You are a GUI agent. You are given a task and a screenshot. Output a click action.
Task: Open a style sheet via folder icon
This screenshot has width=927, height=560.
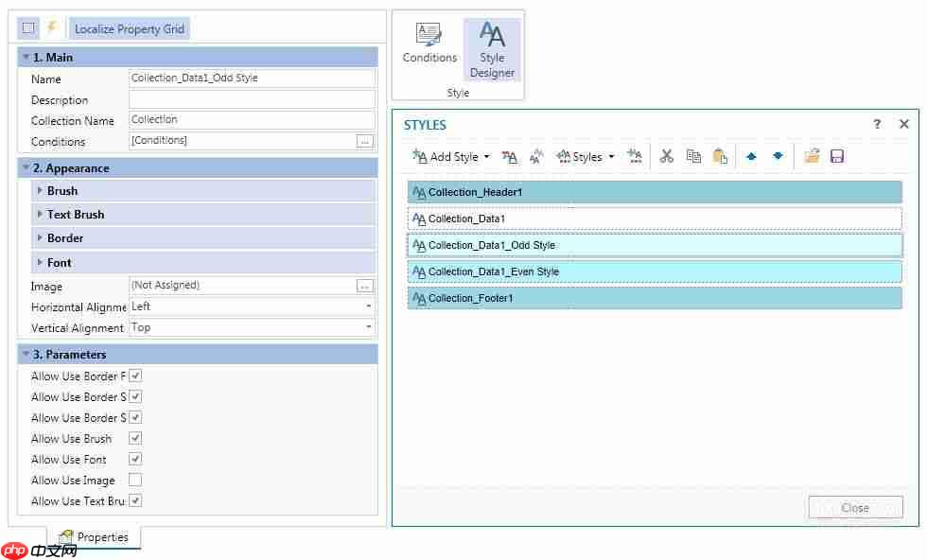pyautogui.click(x=812, y=156)
